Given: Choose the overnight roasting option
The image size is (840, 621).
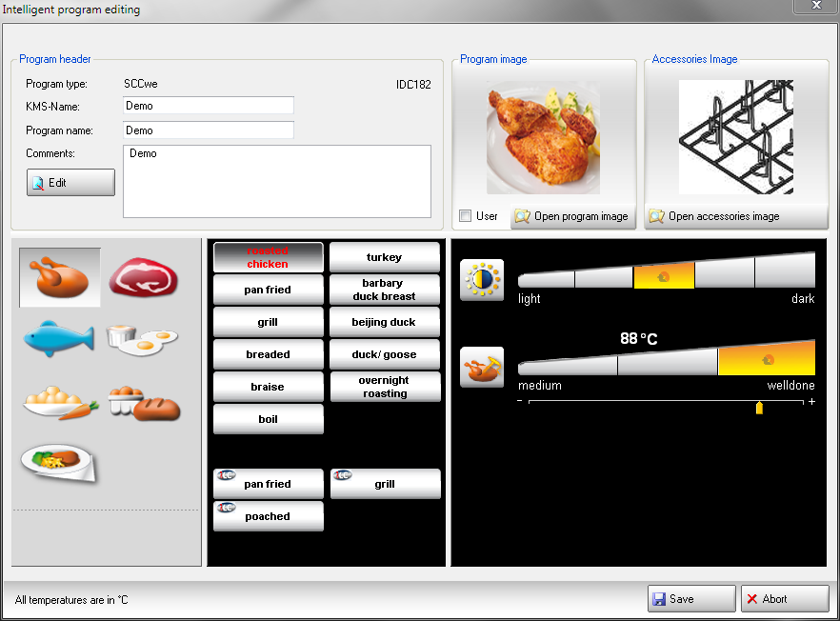Looking at the screenshot, I should tap(385, 387).
